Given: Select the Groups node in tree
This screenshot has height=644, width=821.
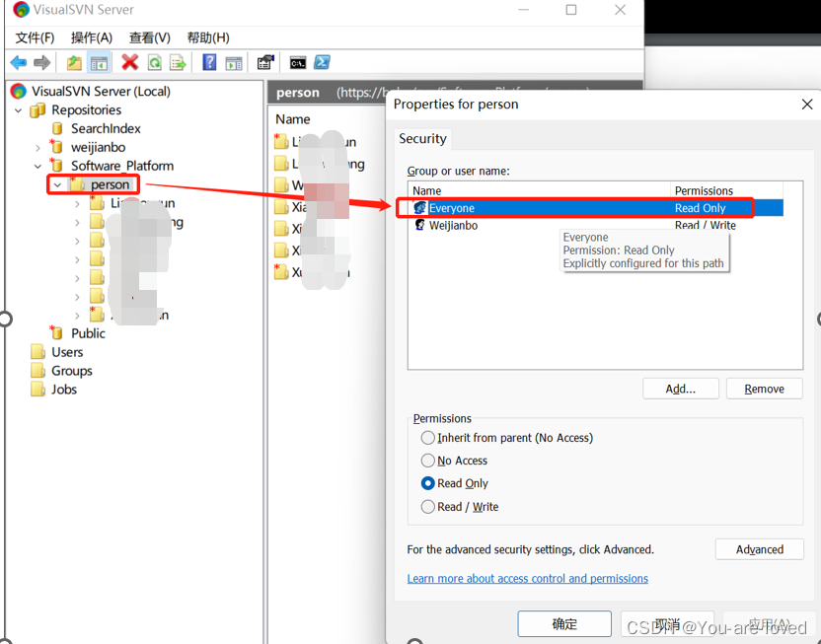Looking at the screenshot, I should click(72, 371).
